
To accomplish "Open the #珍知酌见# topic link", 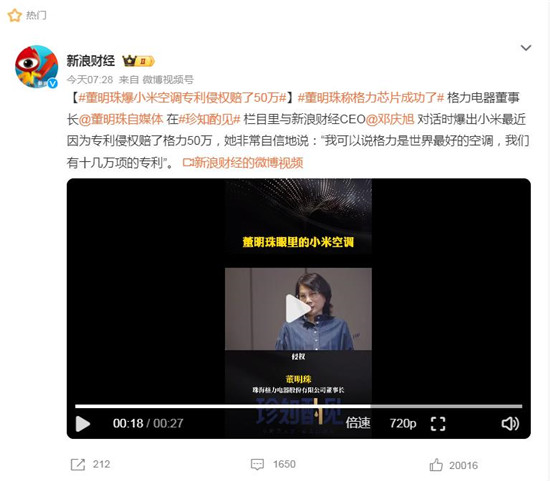I will coord(209,119).
